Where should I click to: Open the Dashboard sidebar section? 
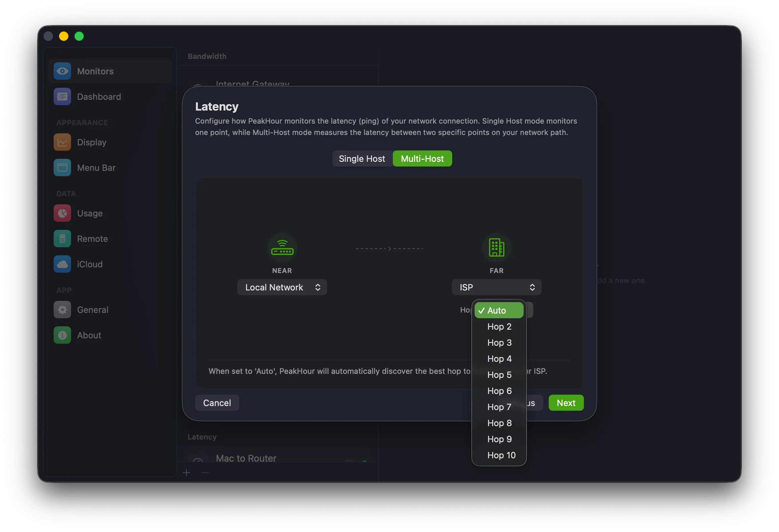tap(110, 96)
